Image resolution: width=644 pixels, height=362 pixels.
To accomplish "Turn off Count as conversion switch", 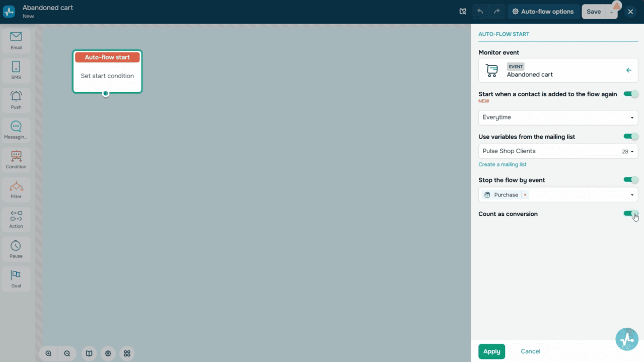I will [x=630, y=213].
